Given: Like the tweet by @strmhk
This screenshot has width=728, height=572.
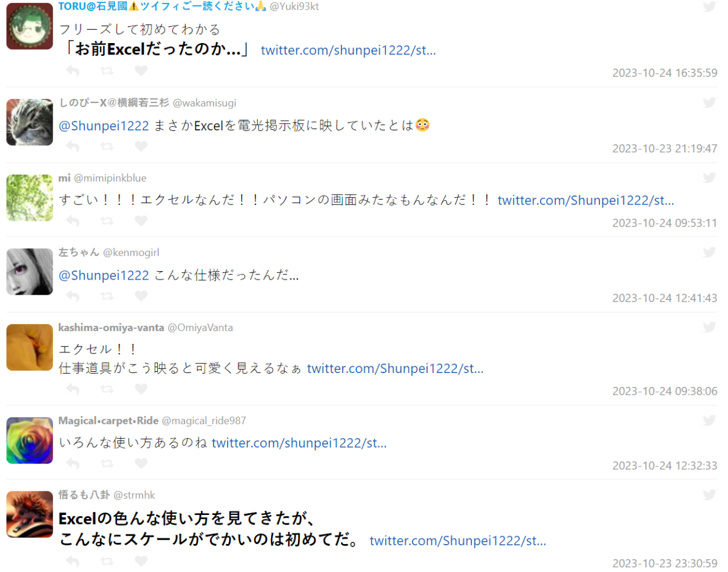Looking at the screenshot, I should (141, 562).
